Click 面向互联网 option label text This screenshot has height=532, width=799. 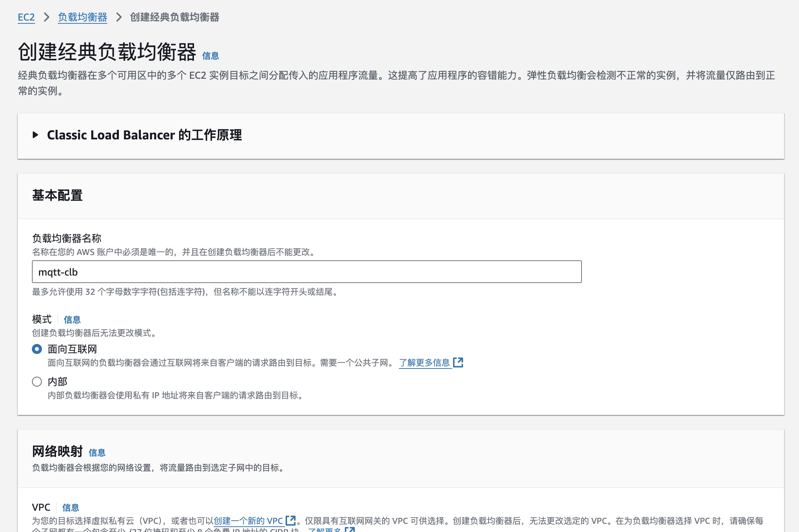click(72, 349)
